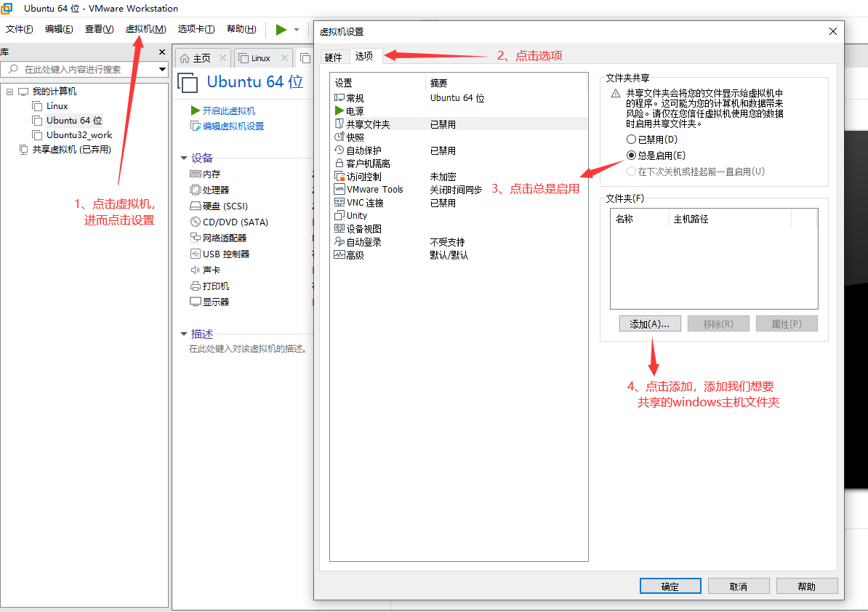Click the 硬盘 (SCSI) hard disk icon
Image resolution: width=868 pixels, height=612 pixels.
click(195, 206)
